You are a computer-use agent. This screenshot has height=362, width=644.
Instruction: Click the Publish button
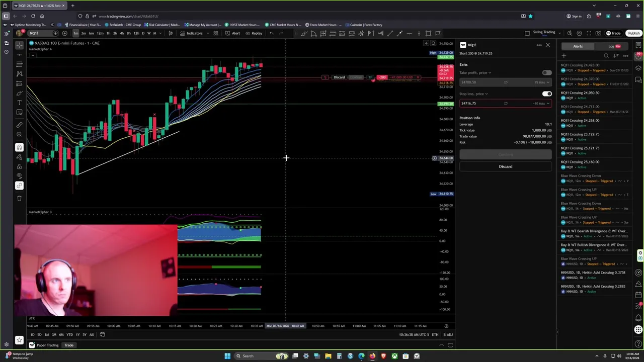click(x=633, y=33)
